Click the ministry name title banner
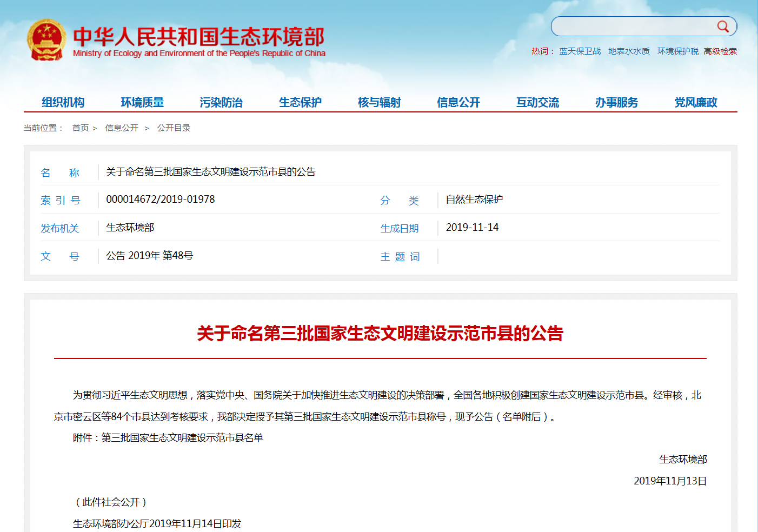Image resolution: width=758 pixels, height=532 pixels. point(199,41)
